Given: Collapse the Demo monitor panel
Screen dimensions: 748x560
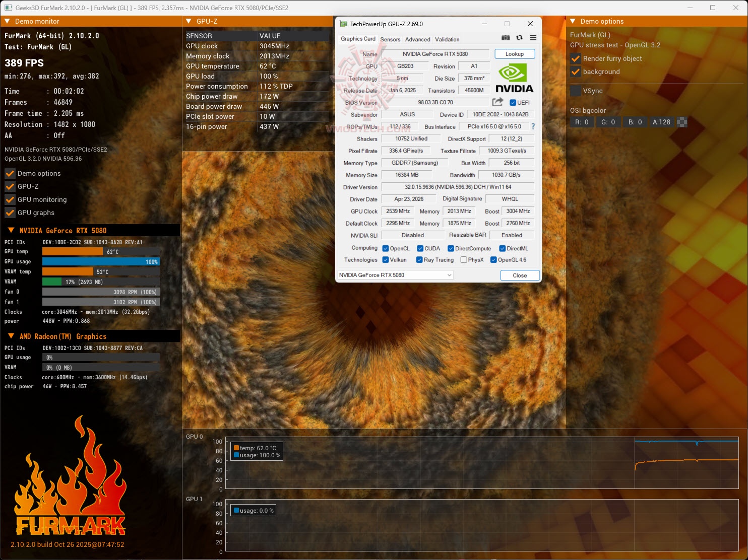Looking at the screenshot, I should click(7, 21).
